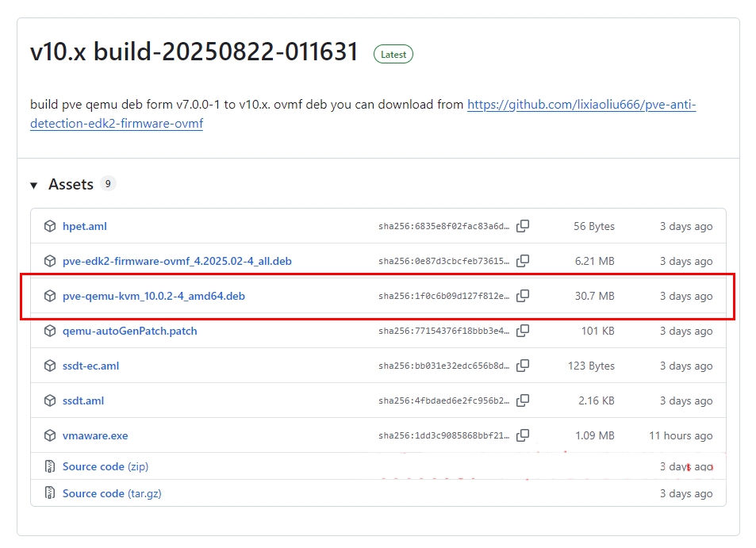Select hash text sha256:77154376f18bbb3e4…

click(443, 331)
